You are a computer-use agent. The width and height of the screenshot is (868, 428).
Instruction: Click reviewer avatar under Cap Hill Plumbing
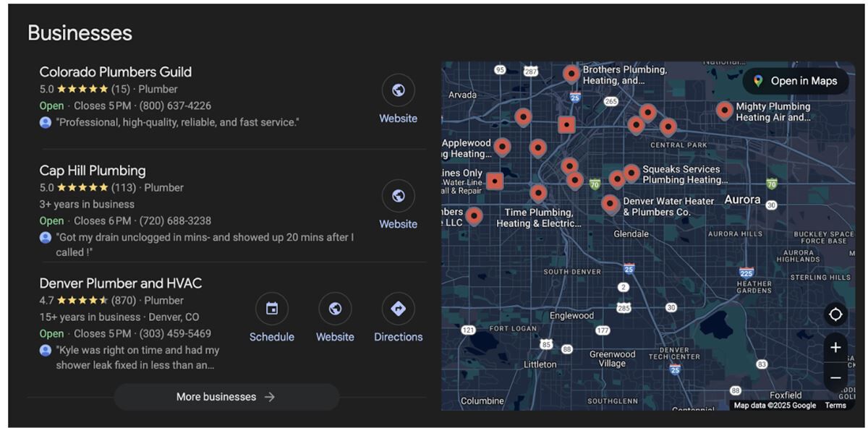tap(46, 237)
